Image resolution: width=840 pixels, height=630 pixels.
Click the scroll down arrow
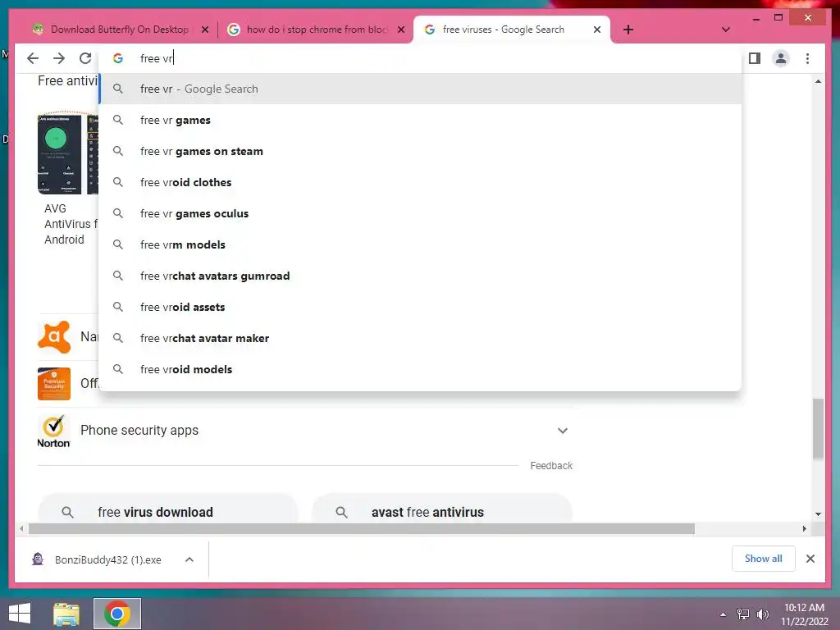(818, 514)
